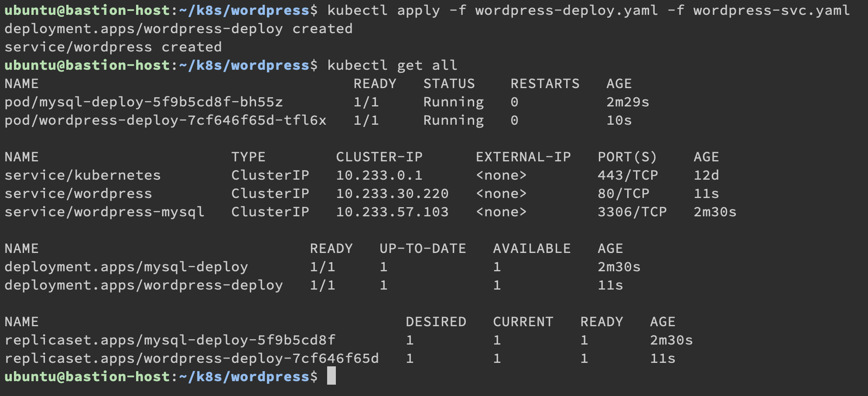Click the DESIRED column header

tap(436, 322)
